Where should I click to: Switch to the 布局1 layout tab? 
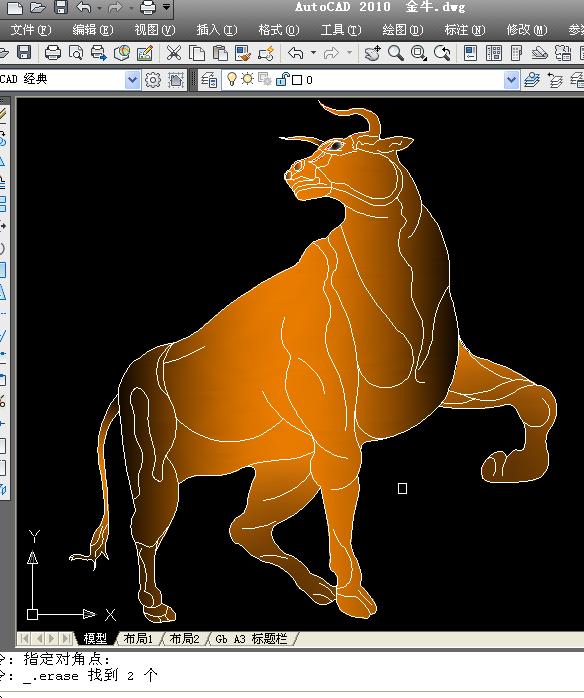138,639
